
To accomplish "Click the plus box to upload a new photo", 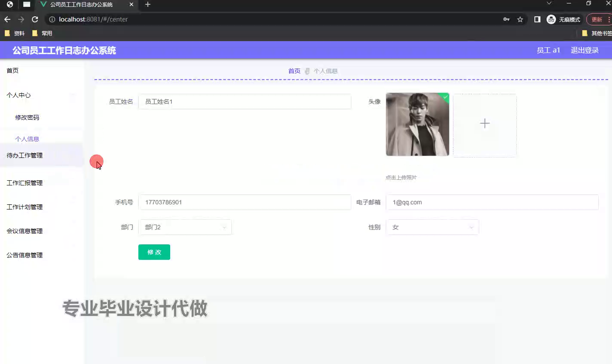I will [x=485, y=125].
